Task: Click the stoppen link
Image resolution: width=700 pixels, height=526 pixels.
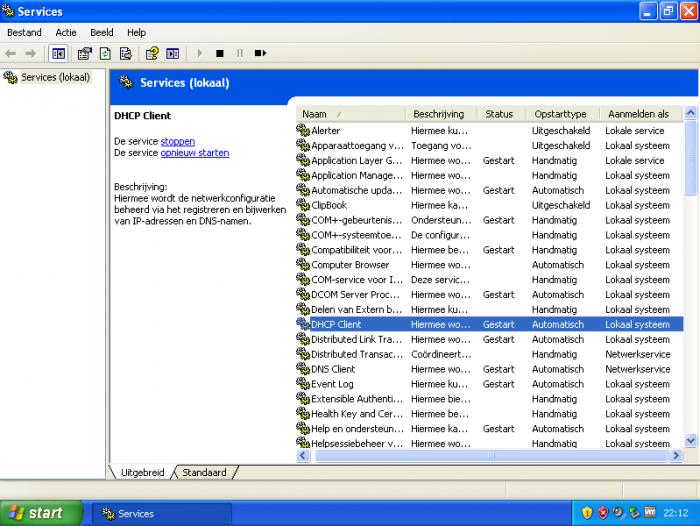Action: (x=178, y=141)
